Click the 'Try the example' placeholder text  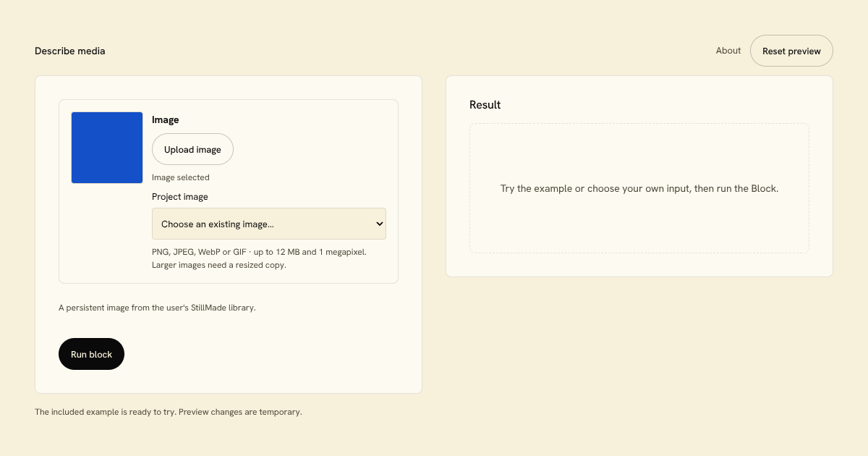(x=639, y=188)
